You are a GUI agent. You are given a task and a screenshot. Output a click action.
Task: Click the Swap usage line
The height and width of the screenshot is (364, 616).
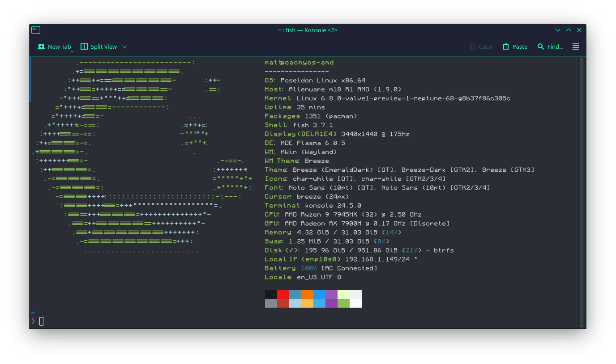click(x=327, y=241)
